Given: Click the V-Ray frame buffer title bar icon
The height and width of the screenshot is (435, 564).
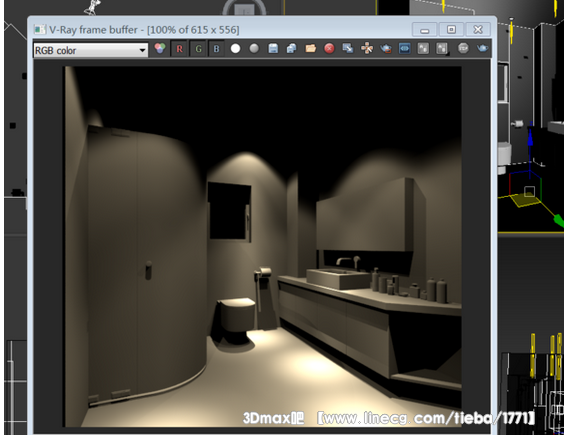Looking at the screenshot, I should (x=40, y=30).
